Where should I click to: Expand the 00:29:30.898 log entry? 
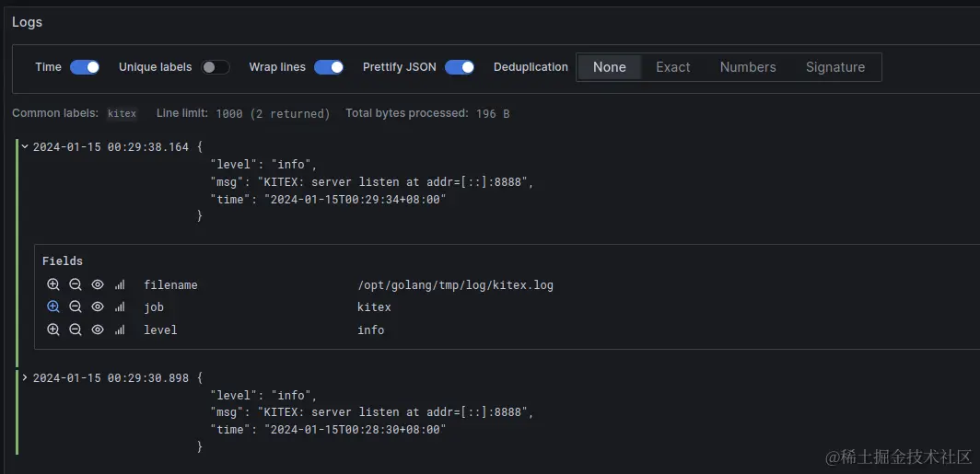coord(25,377)
